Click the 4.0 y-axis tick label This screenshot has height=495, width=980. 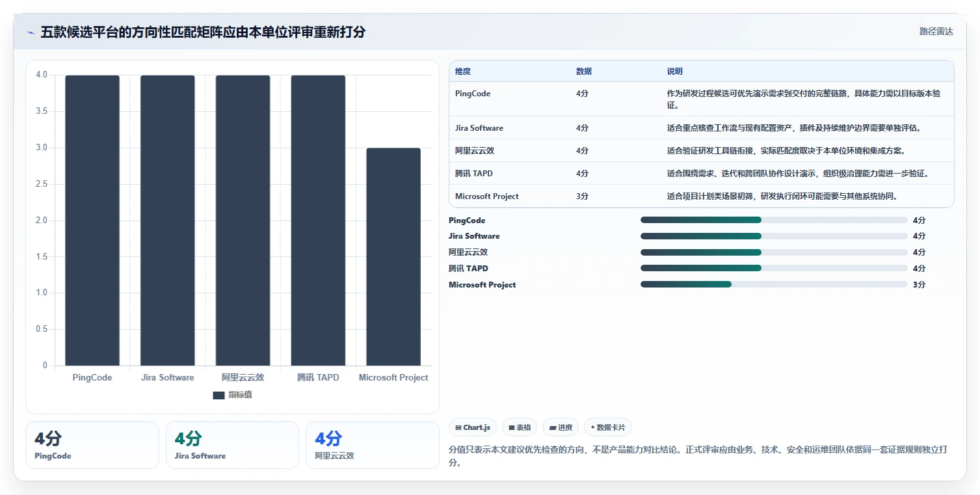pos(42,75)
